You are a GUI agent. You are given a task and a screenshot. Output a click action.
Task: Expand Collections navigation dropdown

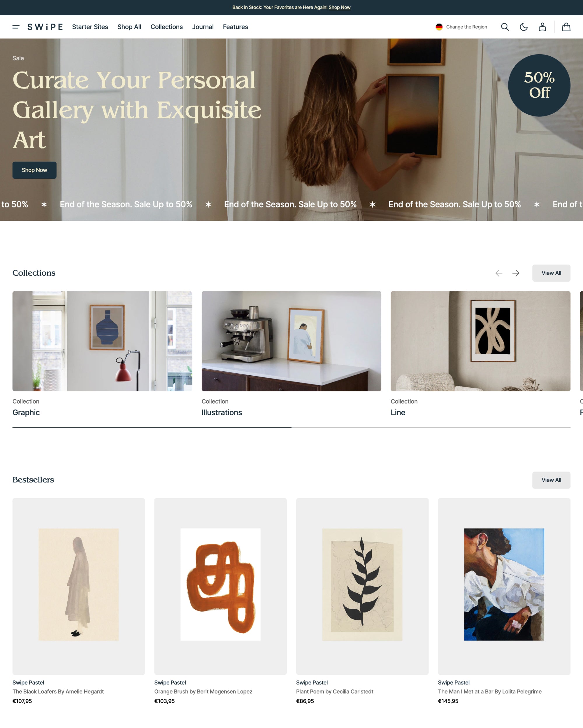tap(166, 27)
